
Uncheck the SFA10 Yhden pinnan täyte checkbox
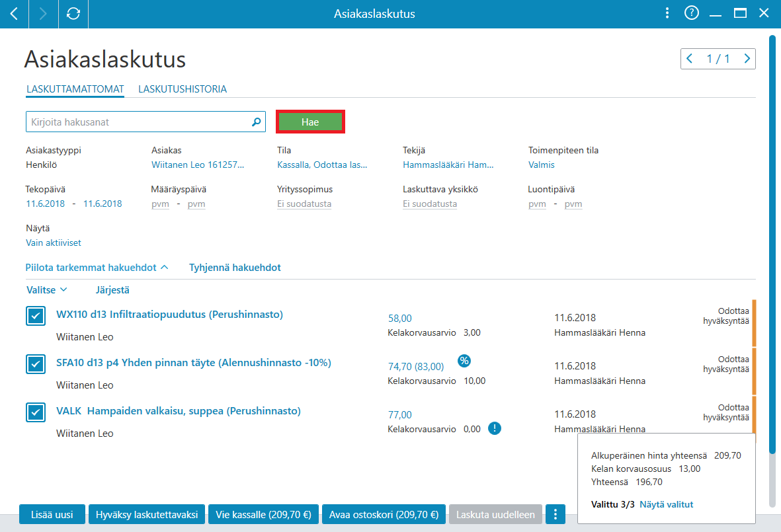coord(36,363)
